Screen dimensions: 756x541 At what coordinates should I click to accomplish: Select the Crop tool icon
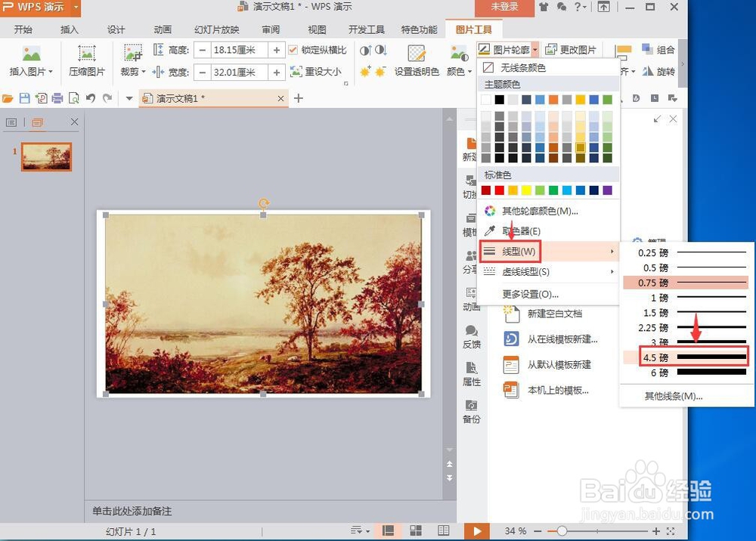[132, 53]
